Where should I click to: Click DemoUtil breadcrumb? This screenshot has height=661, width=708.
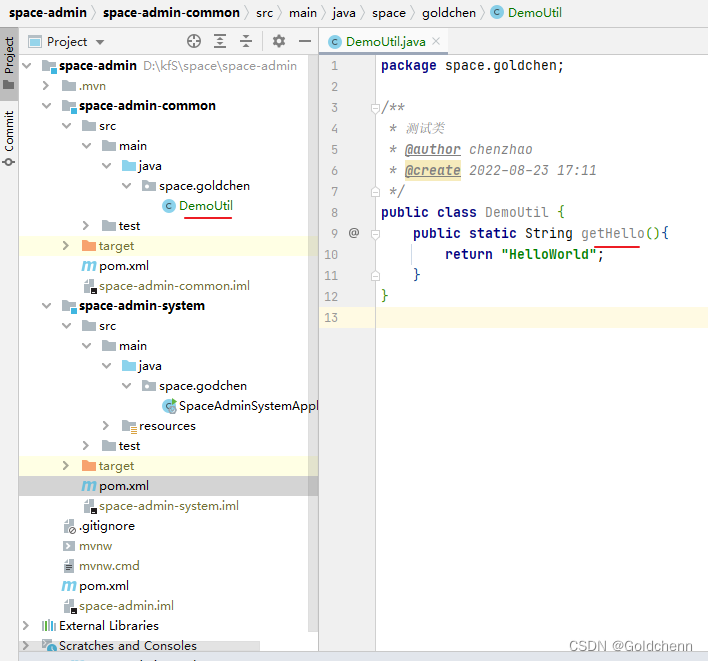(x=535, y=13)
